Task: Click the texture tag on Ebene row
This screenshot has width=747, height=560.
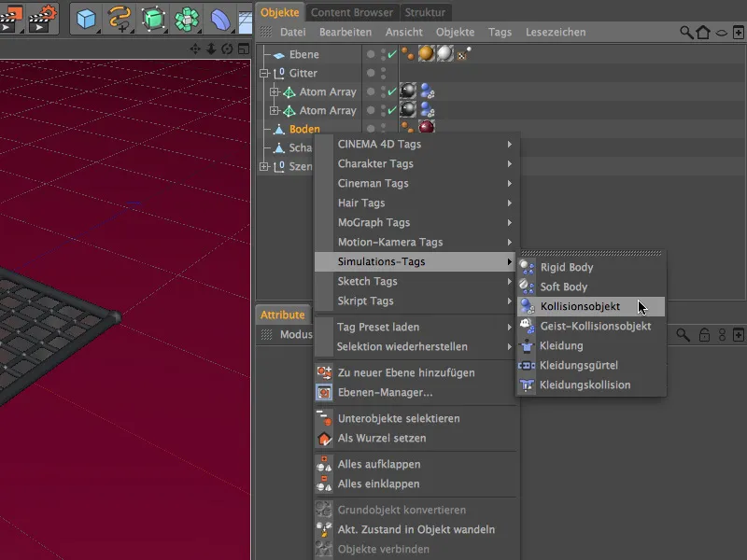Action: click(463, 54)
